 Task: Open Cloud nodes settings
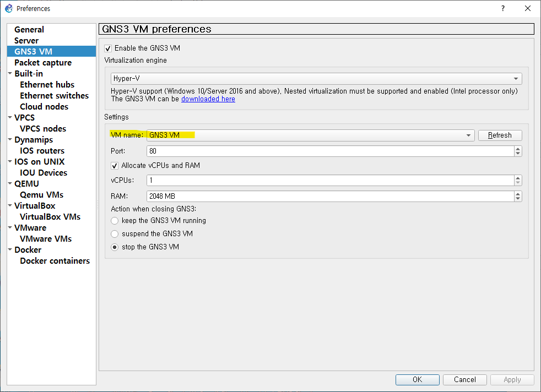pos(44,107)
